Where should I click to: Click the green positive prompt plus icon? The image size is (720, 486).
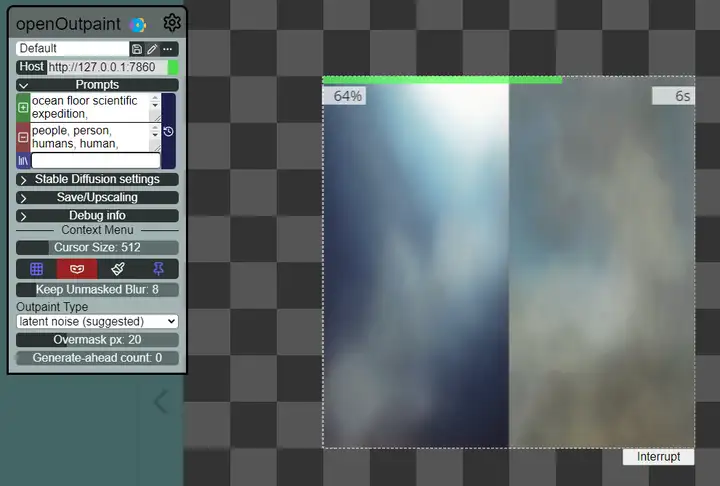pos(23,107)
